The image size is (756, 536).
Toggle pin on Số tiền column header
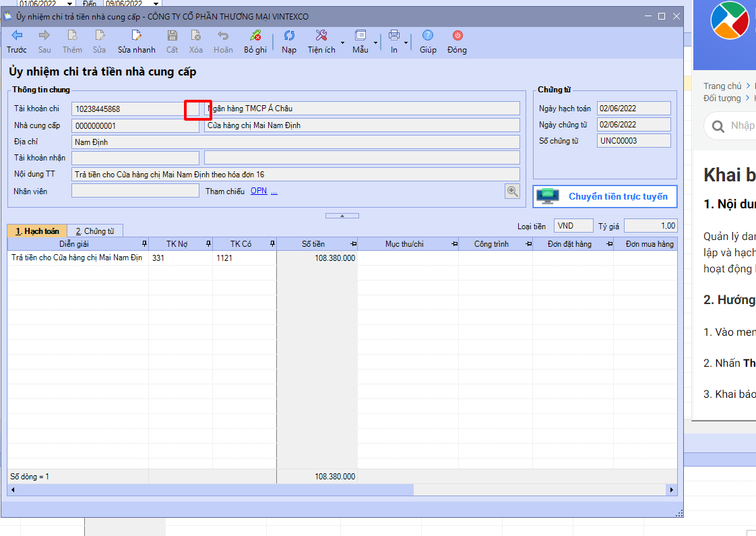click(x=352, y=244)
